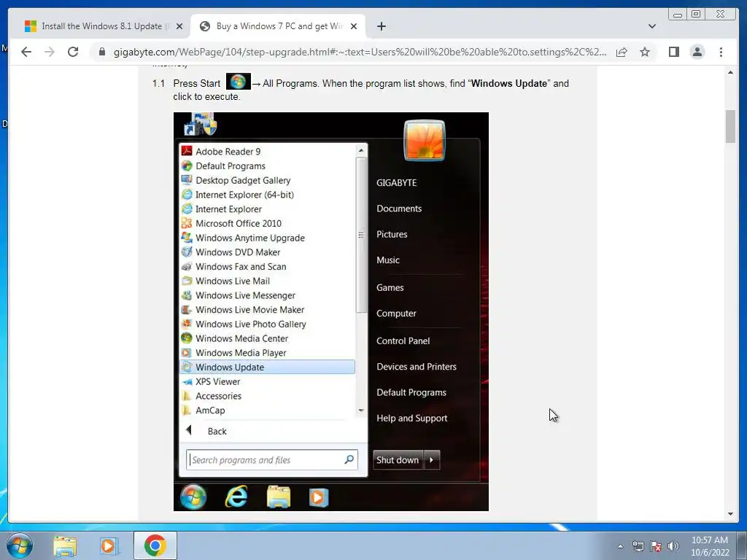This screenshot has height=560, width=747.
Task: Reload the current gigabyte.com page
Action: click(73, 52)
